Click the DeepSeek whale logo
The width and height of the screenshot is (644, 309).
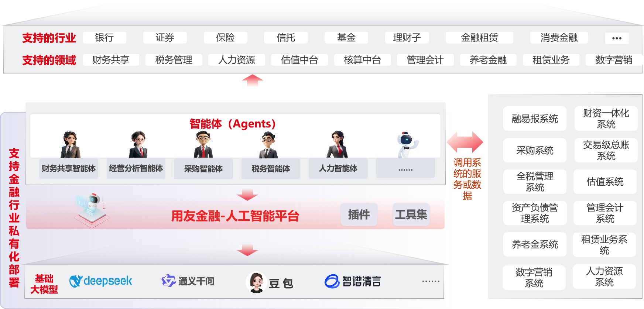tap(76, 281)
